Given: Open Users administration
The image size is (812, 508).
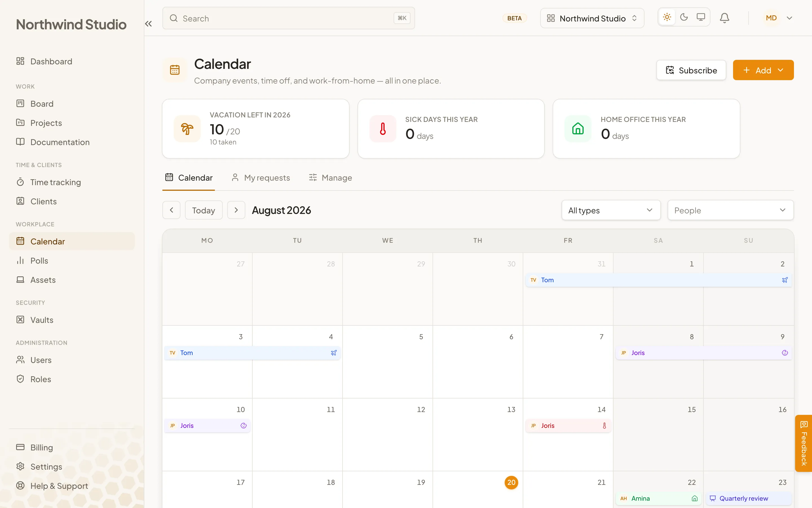Looking at the screenshot, I should pos(72,360).
